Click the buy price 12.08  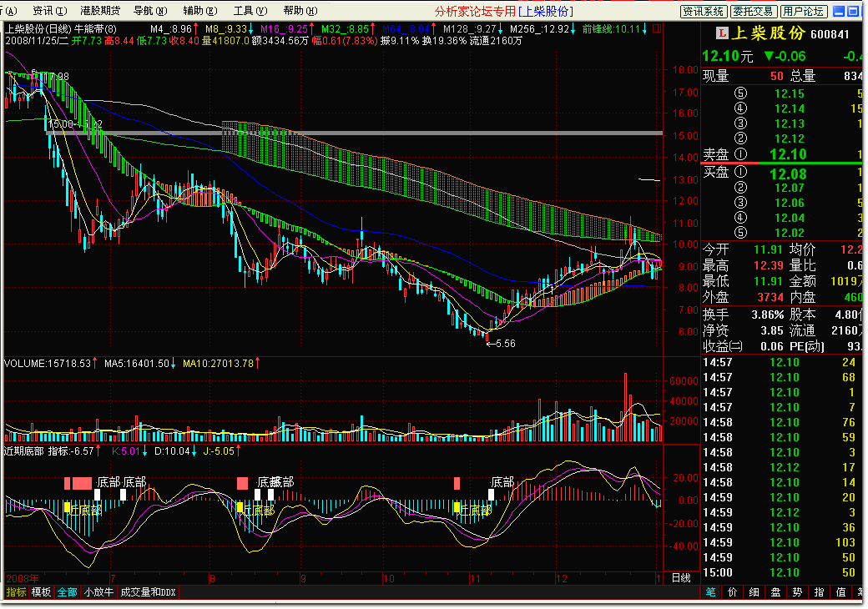pos(788,174)
